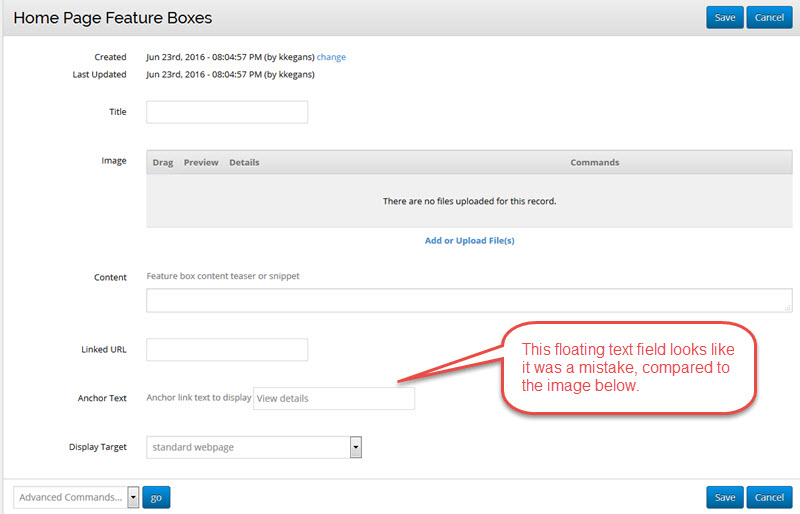Click the Preview column header in Image table
This screenshot has height=514, width=800.
[x=201, y=162]
